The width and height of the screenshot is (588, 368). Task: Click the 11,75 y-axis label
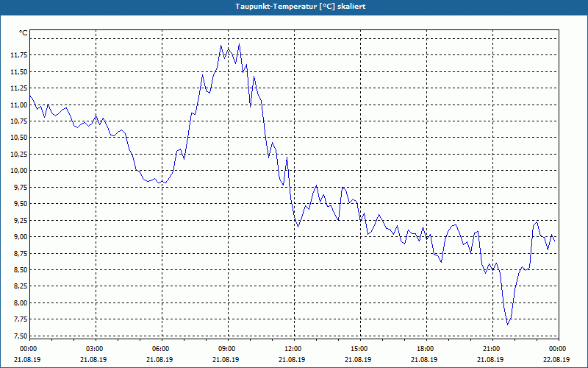coord(19,55)
